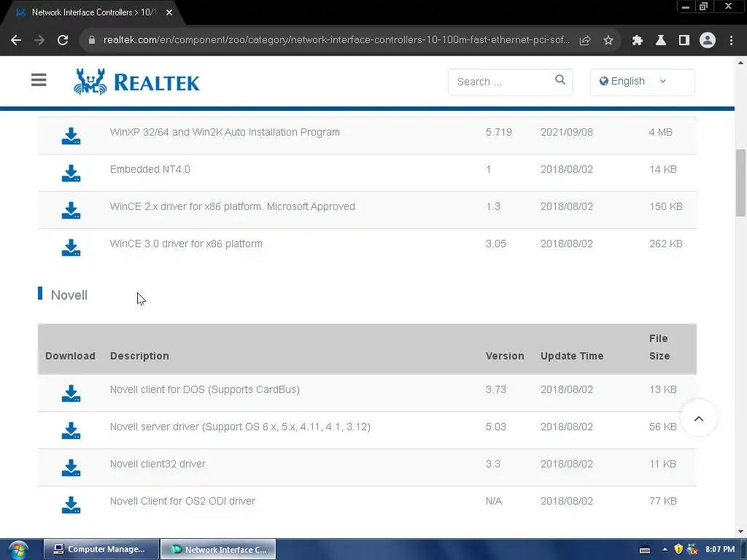
Task: Click 'WinCE 3.0 driver for x86 platform' text
Action: (186, 244)
